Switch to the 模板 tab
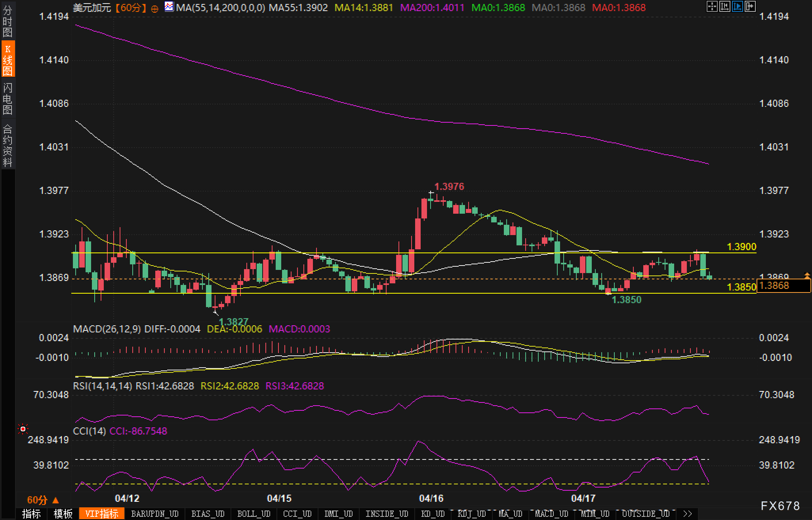The height and width of the screenshot is (520, 812). tap(63, 514)
